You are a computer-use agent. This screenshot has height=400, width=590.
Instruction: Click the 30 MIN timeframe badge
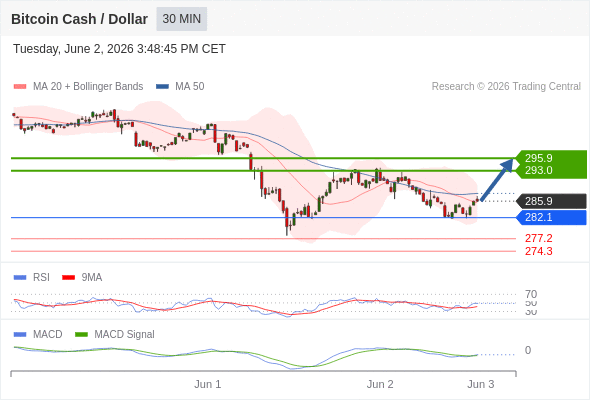[182, 19]
